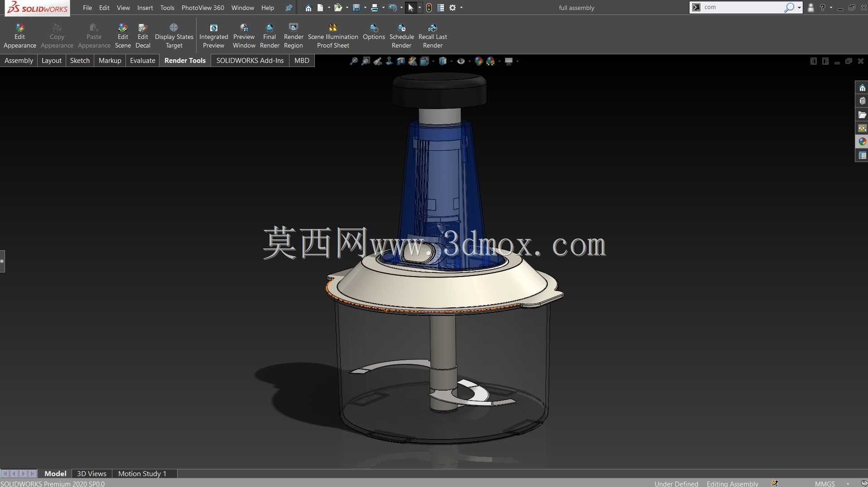The height and width of the screenshot is (487, 868).
Task: Click the Home welcome icon in title bar
Action: [x=308, y=8]
